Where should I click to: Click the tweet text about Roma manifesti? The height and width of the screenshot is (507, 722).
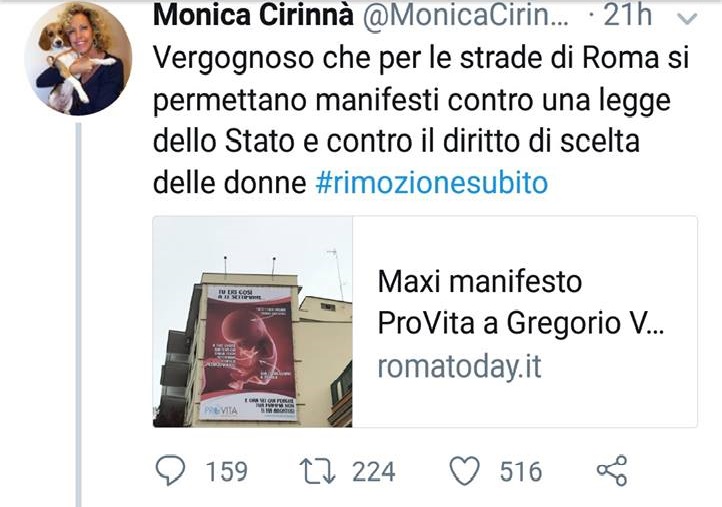pos(421,120)
